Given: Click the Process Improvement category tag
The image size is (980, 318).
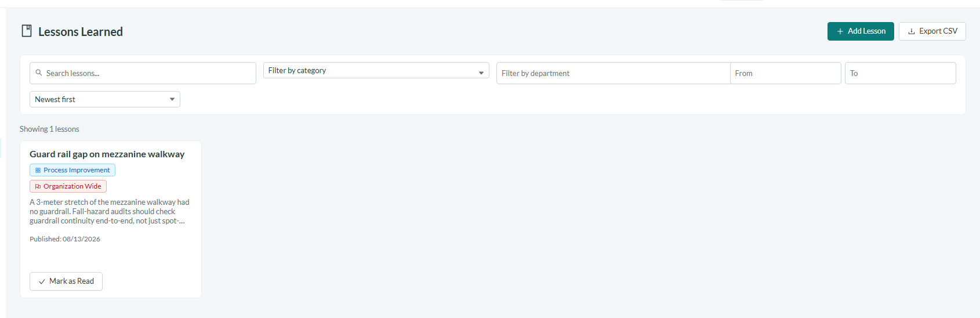Looking at the screenshot, I should [72, 170].
